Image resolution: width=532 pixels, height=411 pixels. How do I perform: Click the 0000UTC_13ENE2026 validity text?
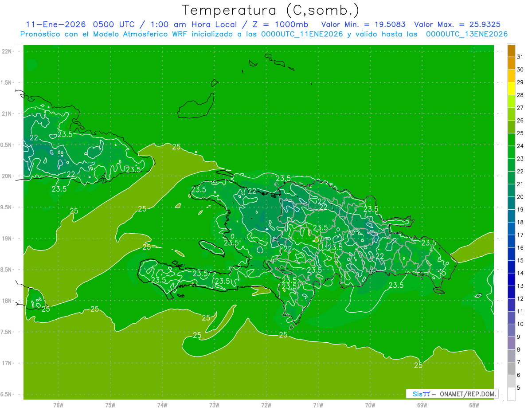click(x=467, y=34)
